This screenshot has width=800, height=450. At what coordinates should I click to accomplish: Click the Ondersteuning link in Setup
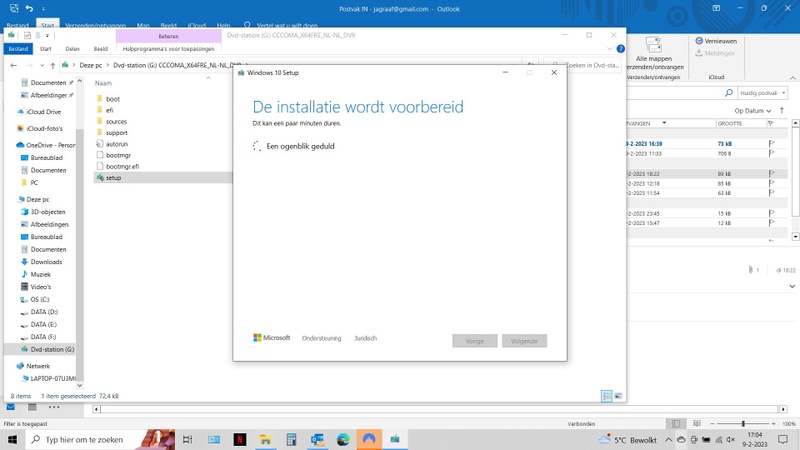pyautogui.click(x=321, y=338)
